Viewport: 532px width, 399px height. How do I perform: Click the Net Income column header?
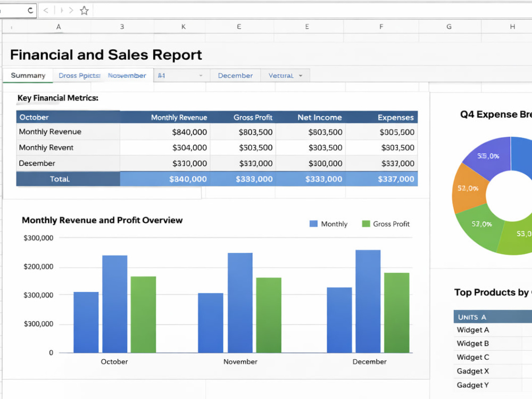(x=320, y=118)
